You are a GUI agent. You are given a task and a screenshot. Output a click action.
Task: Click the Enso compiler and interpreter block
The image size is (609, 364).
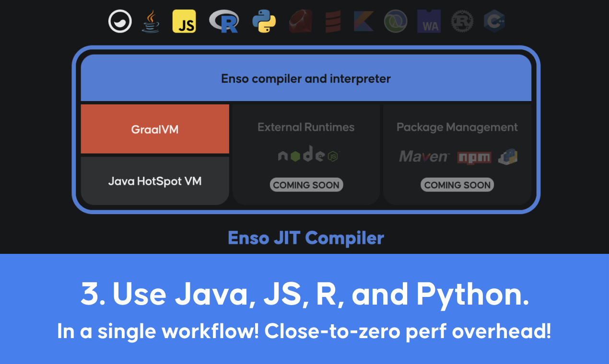(x=306, y=78)
